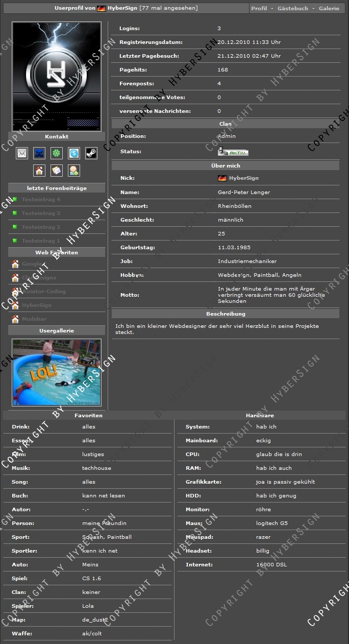Image resolution: width=349 pixels, height=644 pixels.
Task: Click the AKTIV status badge
Action: coord(233,152)
